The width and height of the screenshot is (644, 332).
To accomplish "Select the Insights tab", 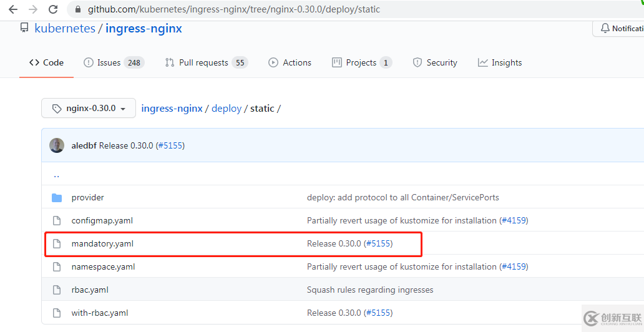I will (499, 63).
